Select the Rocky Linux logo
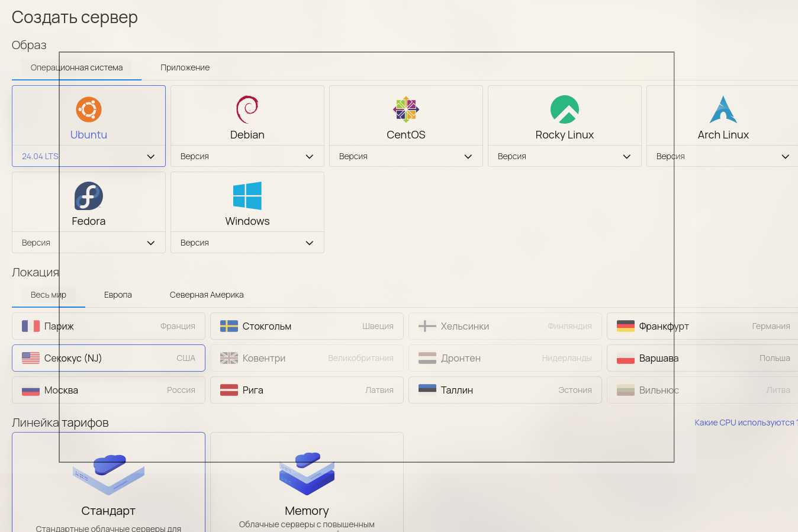 point(565,109)
